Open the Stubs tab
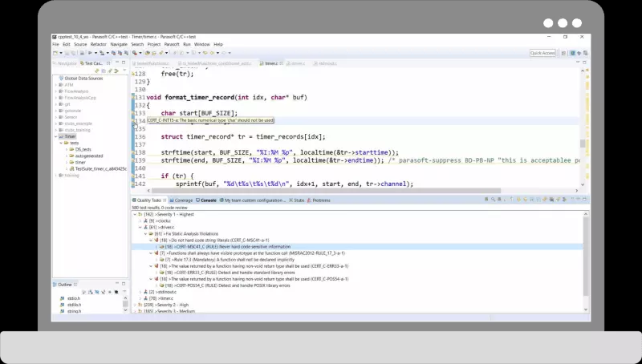Viewport: 642px width, 364px height. click(296, 200)
